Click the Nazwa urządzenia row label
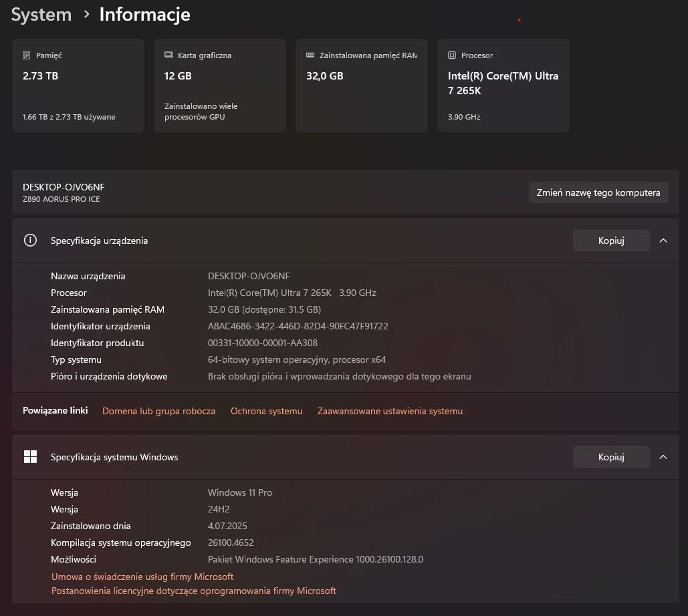Viewport: 688px width, 616px height. pos(88,276)
